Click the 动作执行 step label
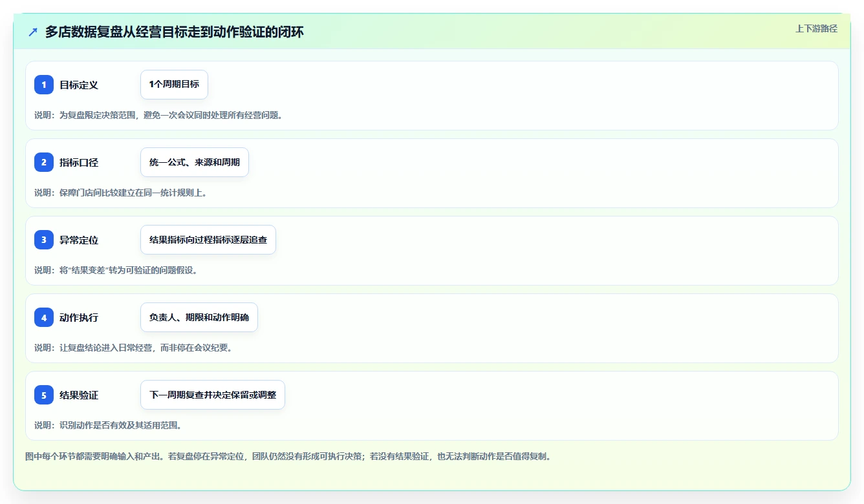 [x=79, y=317]
